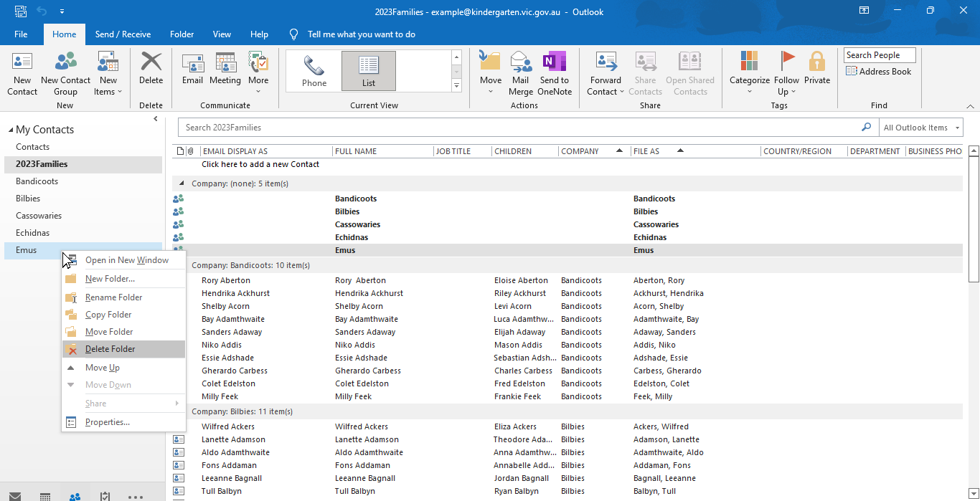Click the Ribbon Display Options icon

pos(864,11)
